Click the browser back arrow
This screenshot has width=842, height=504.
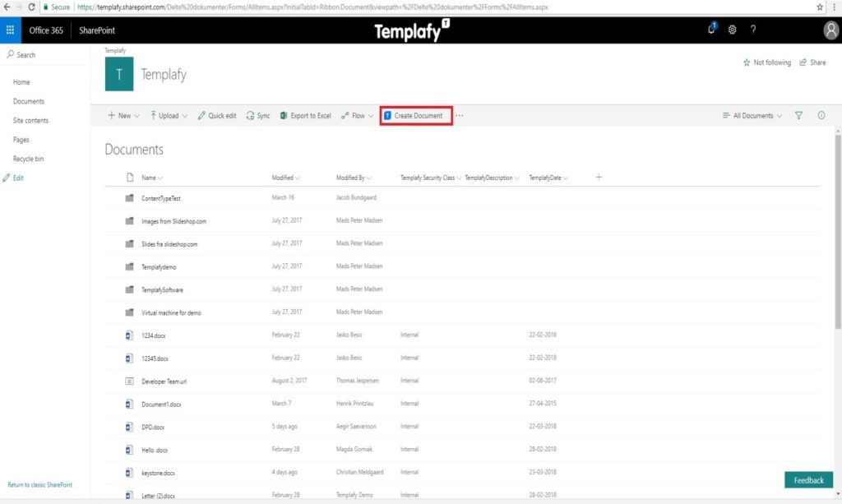point(7,7)
